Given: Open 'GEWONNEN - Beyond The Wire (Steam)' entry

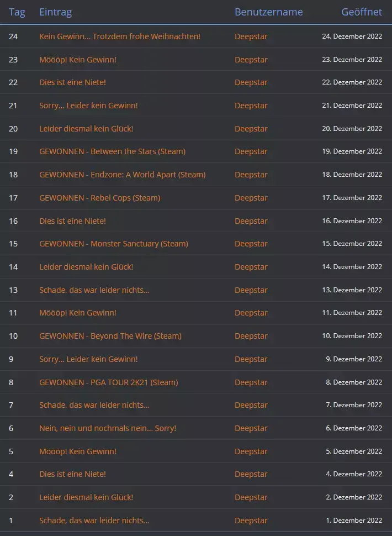Looking at the screenshot, I should coord(110,336).
